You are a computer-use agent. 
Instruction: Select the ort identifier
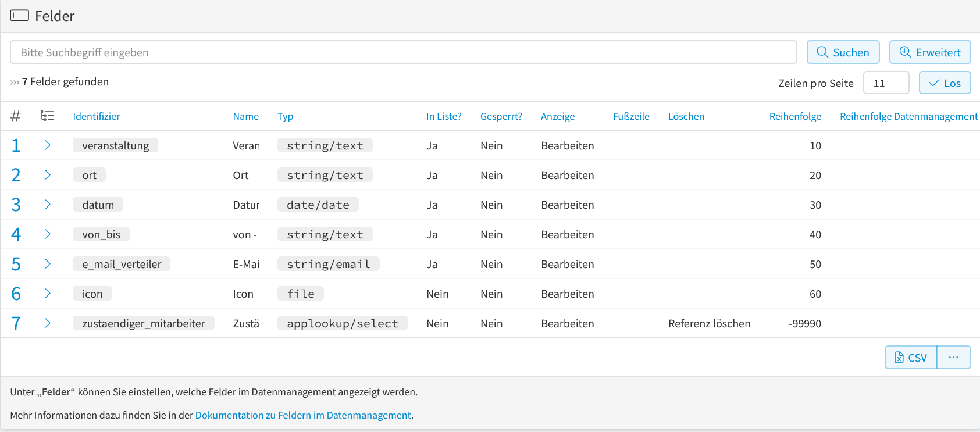pos(89,175)
